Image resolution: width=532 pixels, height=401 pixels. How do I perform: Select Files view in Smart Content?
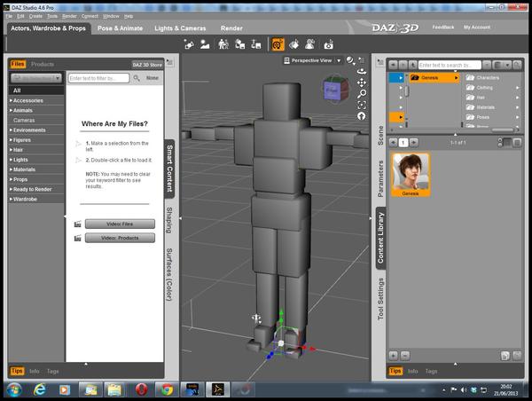click(18, 64)
